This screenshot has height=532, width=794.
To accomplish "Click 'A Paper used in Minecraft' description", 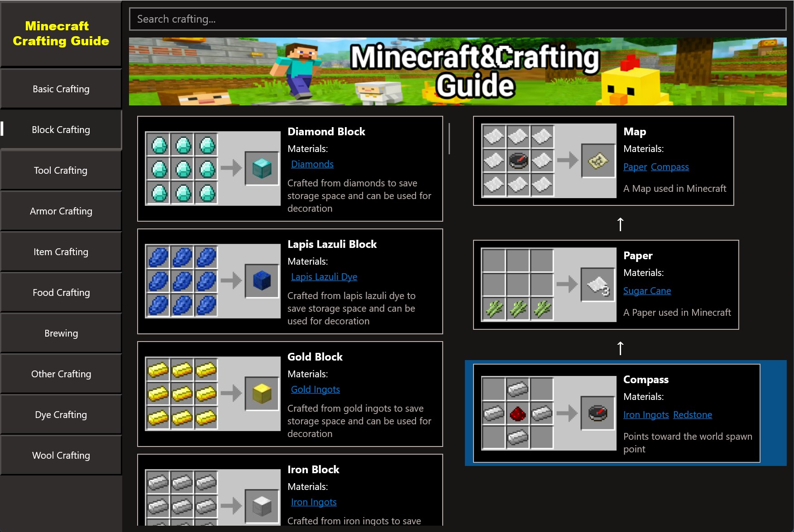I will pyautogui.click(x=677, y=313).
